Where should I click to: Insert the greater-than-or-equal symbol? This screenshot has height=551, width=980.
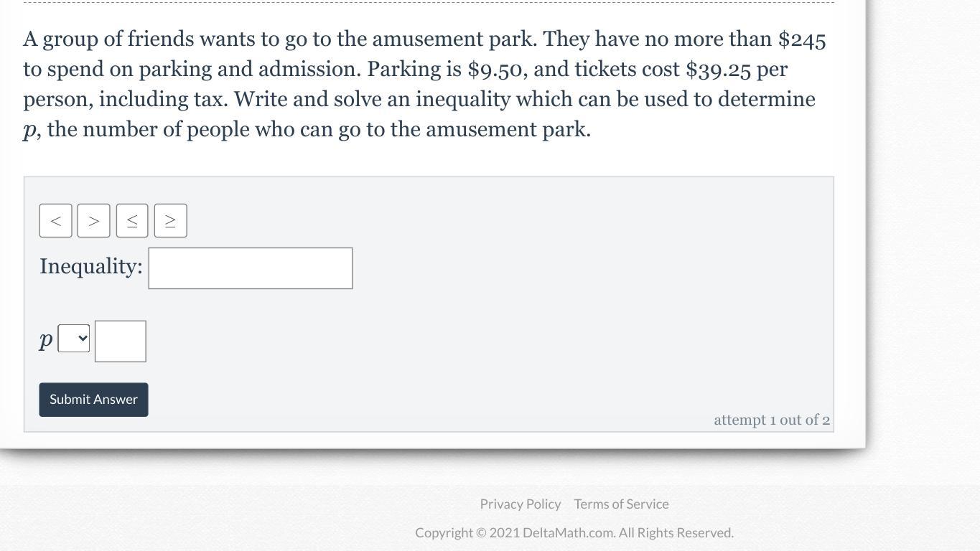click(170, 221)
